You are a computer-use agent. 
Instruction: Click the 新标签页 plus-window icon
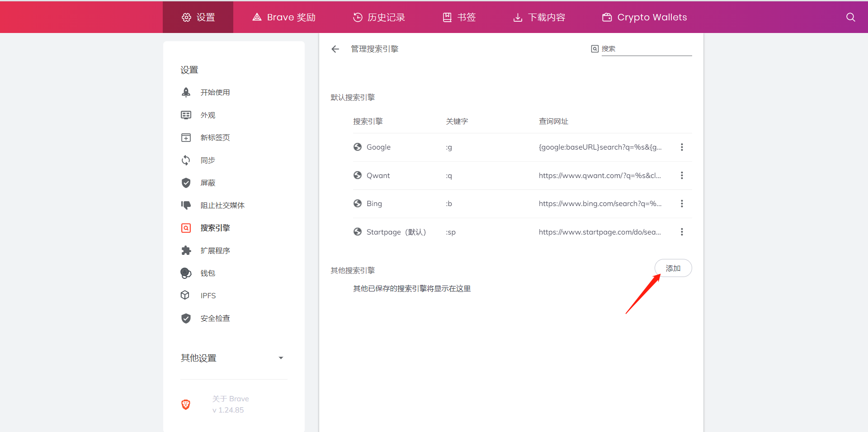click(x=186, y=137)
